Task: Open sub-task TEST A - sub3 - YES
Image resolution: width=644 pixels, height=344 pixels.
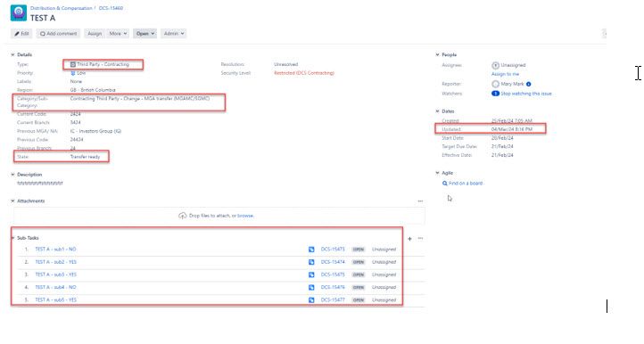Action: point(56,274)
